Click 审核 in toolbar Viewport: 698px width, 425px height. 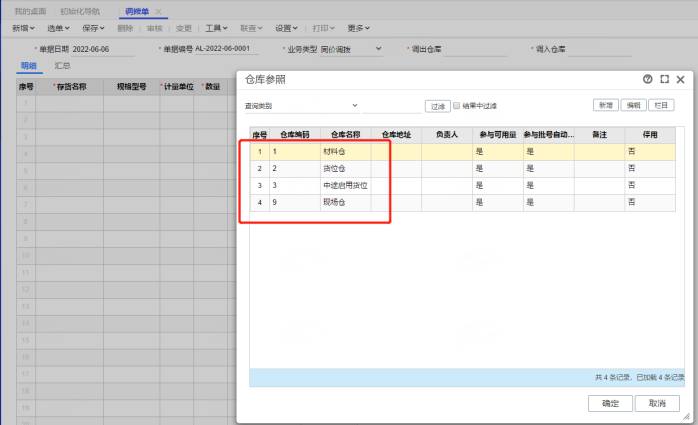tap(154, 28)
